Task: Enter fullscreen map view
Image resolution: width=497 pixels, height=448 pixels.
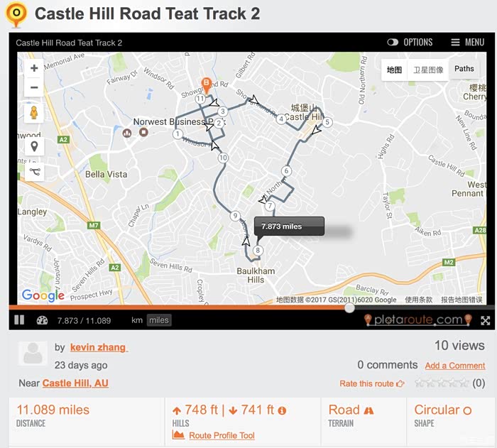Action: pos(485,320)
